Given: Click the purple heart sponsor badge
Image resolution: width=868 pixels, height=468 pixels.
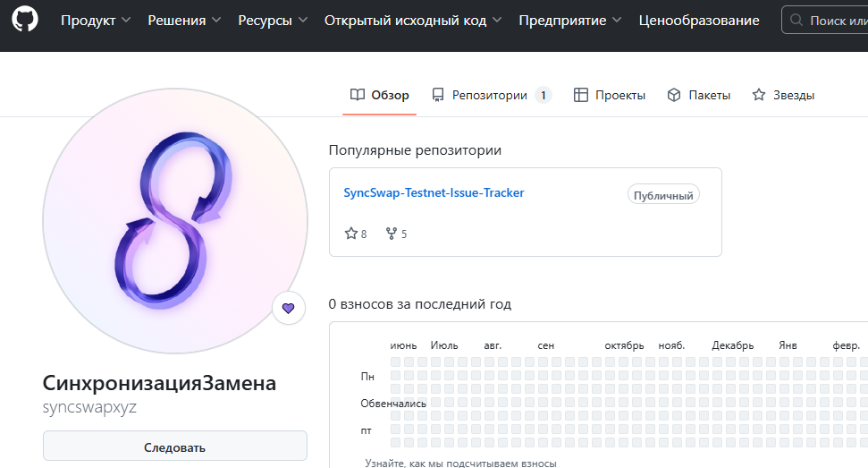Looking at the screenshot, I should click(x=289, y=308).
